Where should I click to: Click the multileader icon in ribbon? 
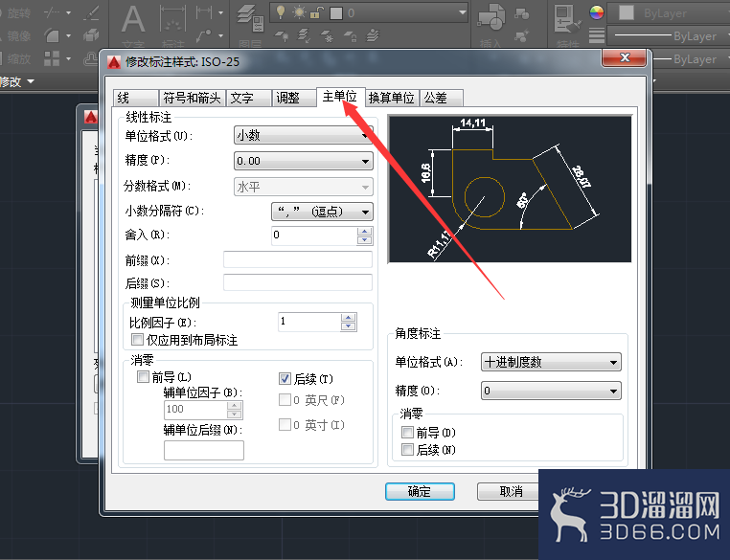click(x=204, y=35)
